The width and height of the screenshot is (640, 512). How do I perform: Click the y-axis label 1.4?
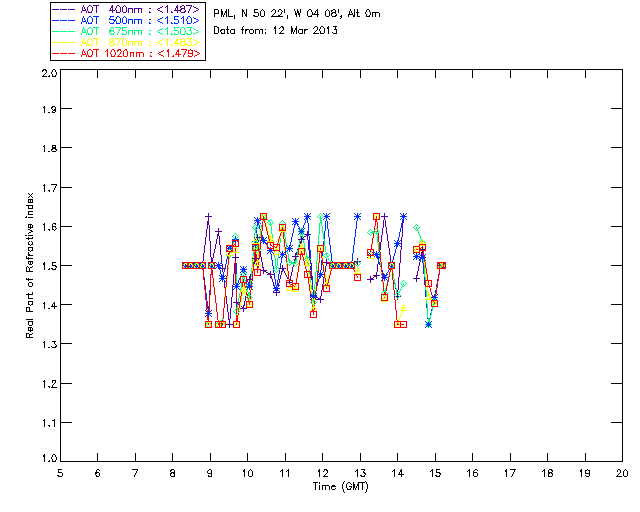click(49, 305)
